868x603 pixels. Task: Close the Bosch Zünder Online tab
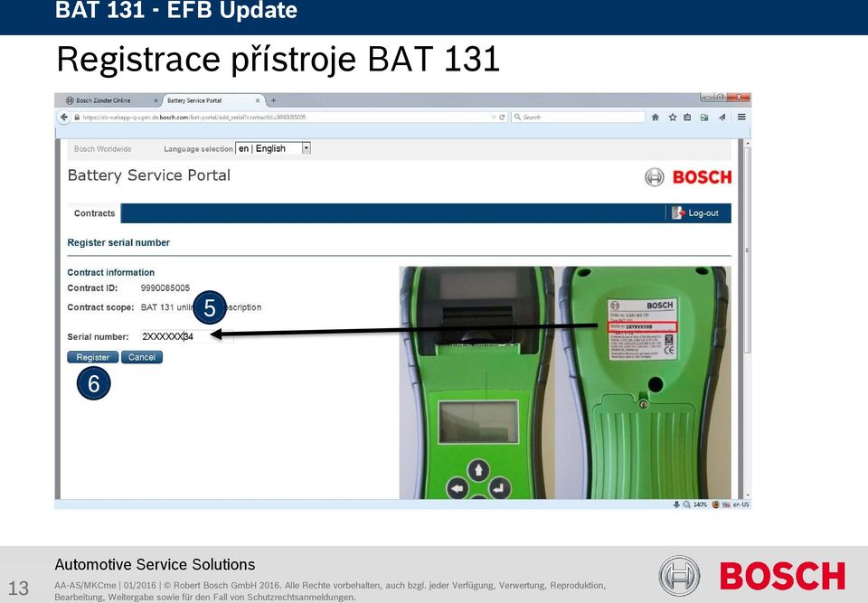point(156,100)
